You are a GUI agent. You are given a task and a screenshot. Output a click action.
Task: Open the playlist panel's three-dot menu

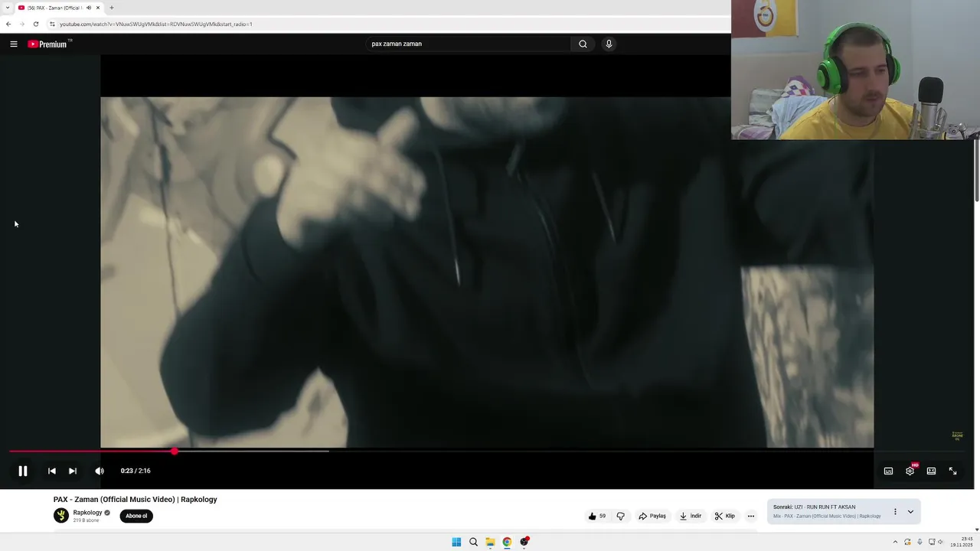pos(895,511)
